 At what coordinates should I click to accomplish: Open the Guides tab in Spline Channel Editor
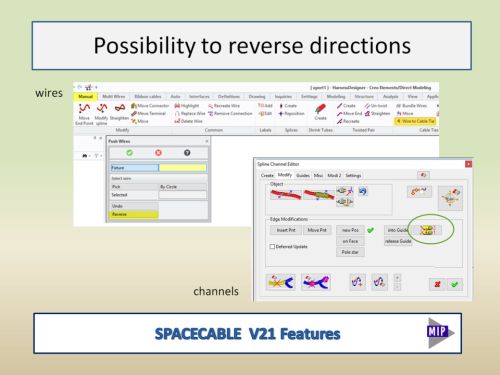click(303, 175)
